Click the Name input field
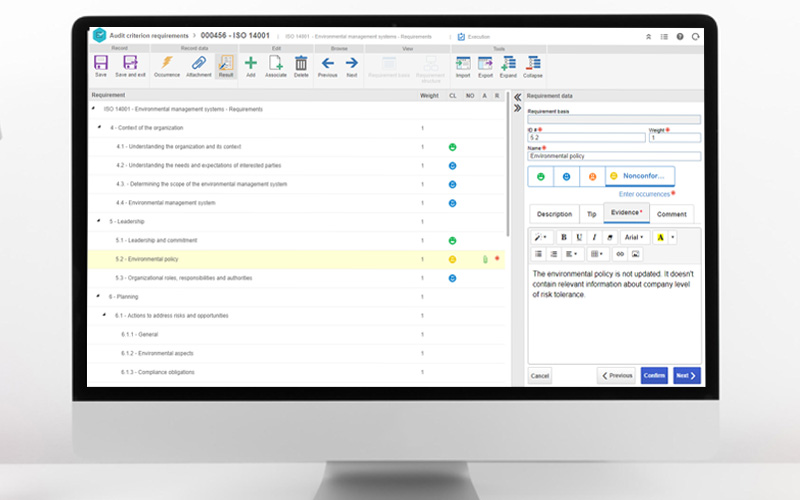The height and width of the screenshot is (500, 800). click(614, 156)
